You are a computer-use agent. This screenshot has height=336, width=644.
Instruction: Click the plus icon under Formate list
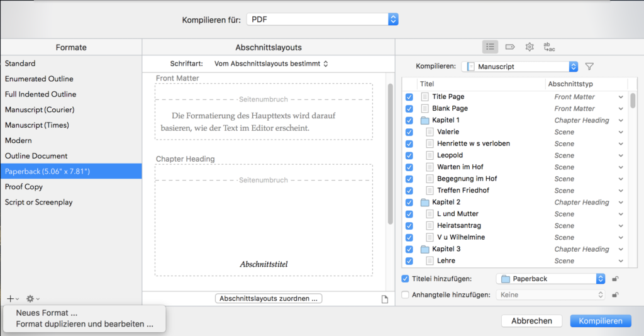pyautogui.click(x=11, y=299)
